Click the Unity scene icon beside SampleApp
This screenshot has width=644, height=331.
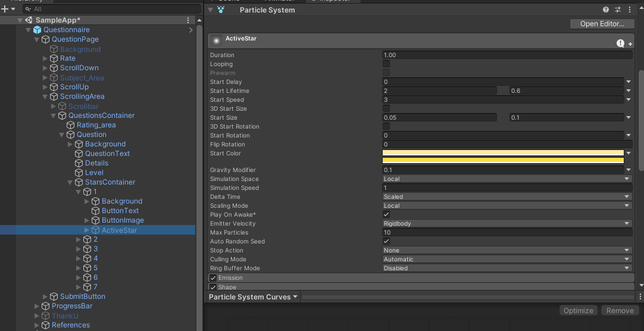click(x=29, y=20)
